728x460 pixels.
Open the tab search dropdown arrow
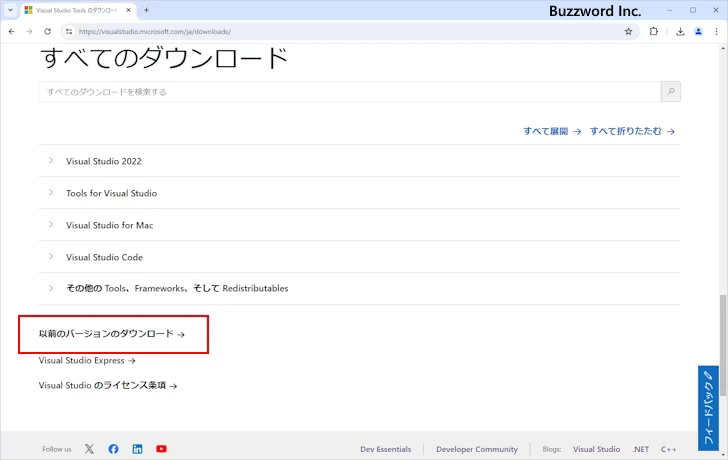click(x=10, y=10)
